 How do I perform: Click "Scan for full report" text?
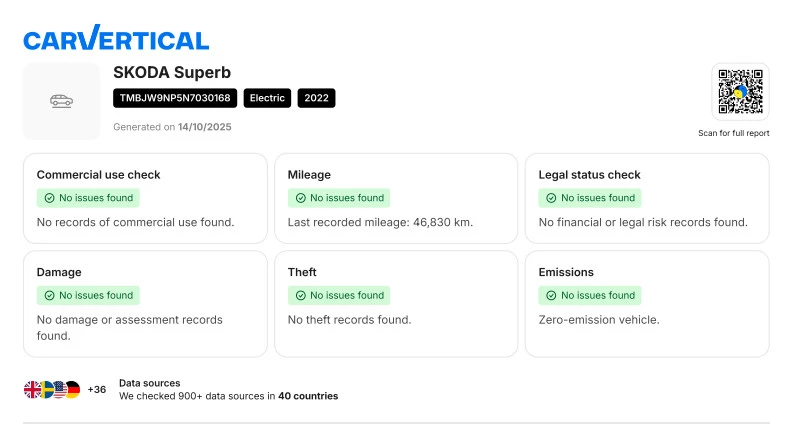pos(733,133)
